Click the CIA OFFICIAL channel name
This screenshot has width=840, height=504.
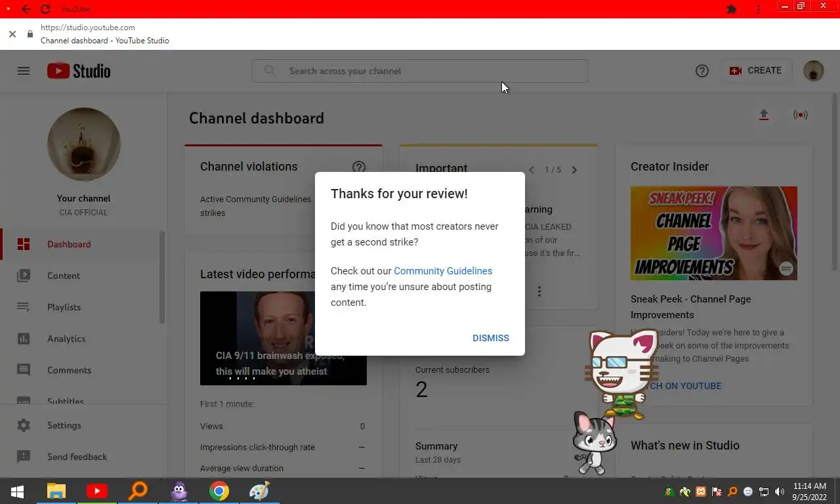coord(83,213)
